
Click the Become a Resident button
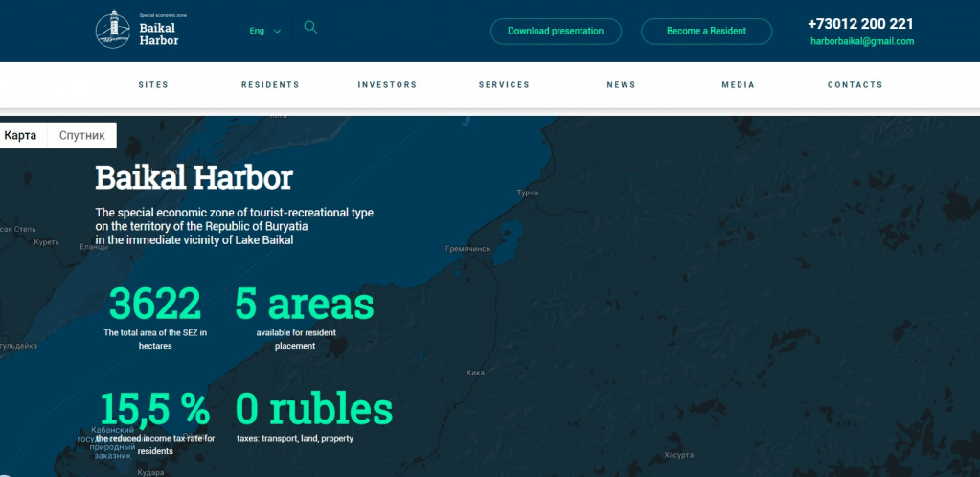706,31
